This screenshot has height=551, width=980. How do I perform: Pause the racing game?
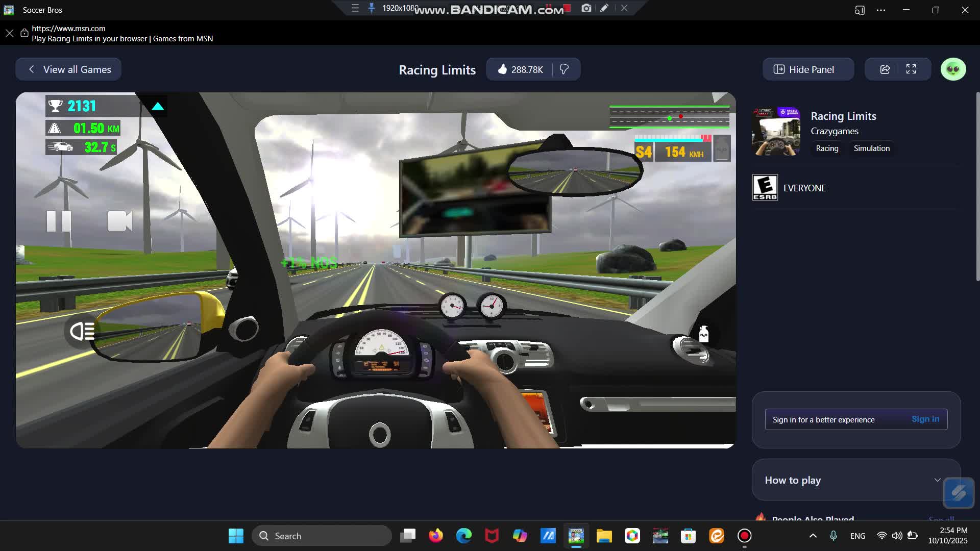tap(59, 221)
